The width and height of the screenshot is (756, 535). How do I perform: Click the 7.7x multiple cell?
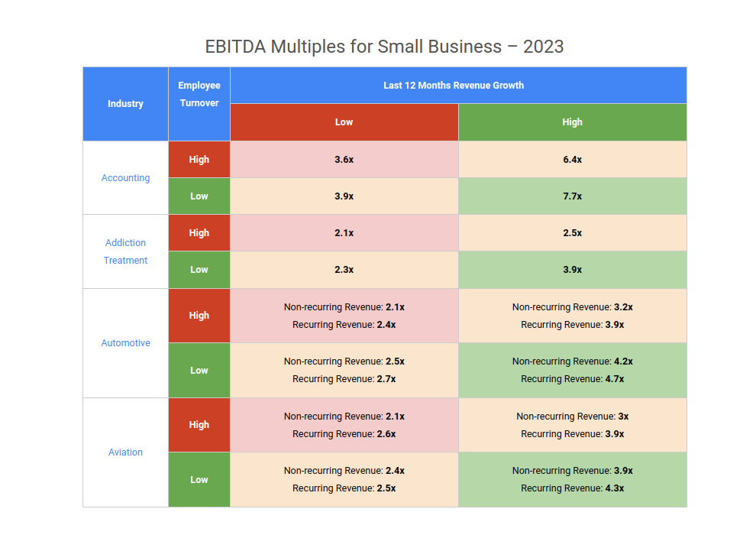(572, 196)
